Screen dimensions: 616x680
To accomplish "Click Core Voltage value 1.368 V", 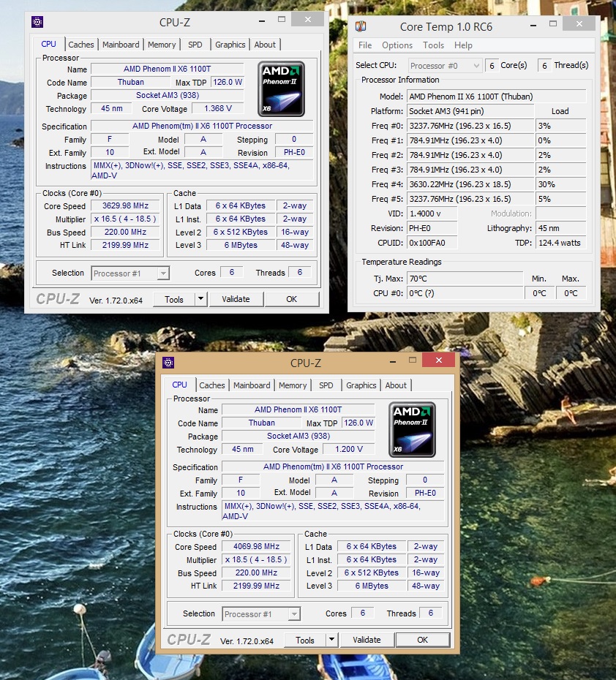I will (218, 108).
